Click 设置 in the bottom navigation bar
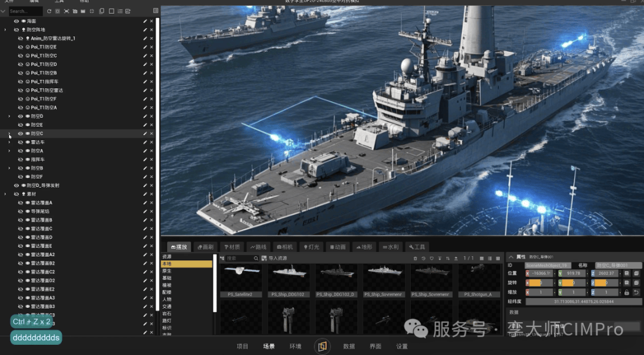Image resolution: width=644 pixels, height=355 pixels. 402,346
